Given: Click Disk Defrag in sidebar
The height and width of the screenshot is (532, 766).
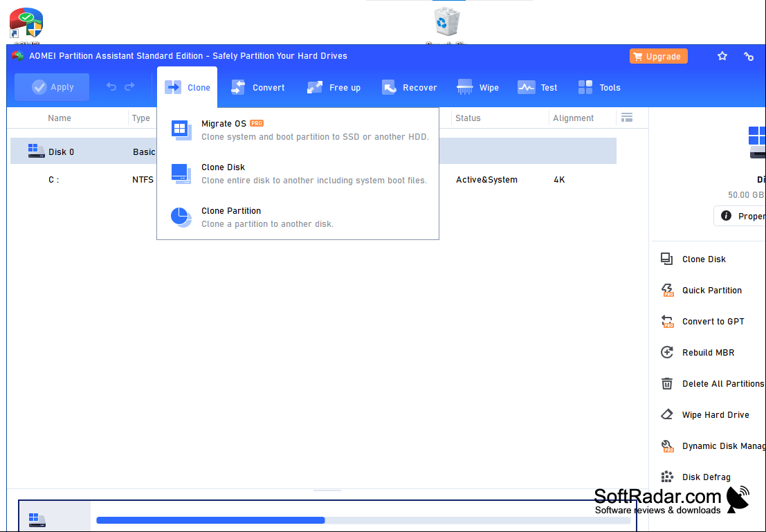Looking at the screenshot, I should point(706,477).
